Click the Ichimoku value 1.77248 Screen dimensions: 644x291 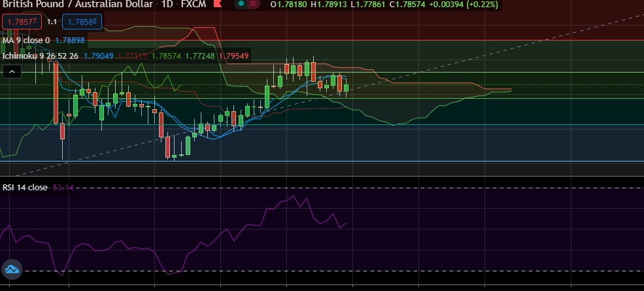point(199,56)
